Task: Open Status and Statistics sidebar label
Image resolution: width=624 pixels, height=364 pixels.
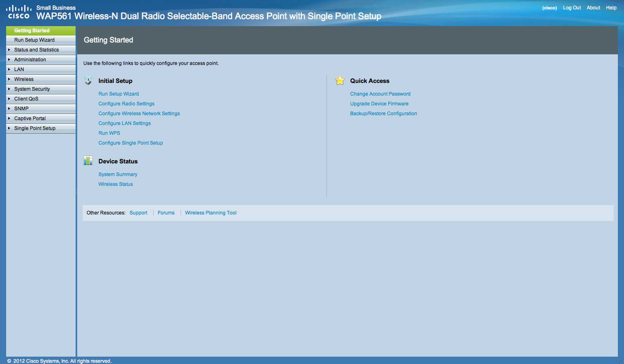Action: click(36, 50)
